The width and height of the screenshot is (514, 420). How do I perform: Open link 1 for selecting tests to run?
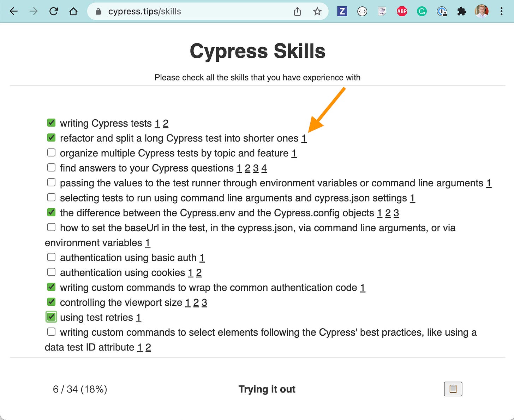coord(412,198)
